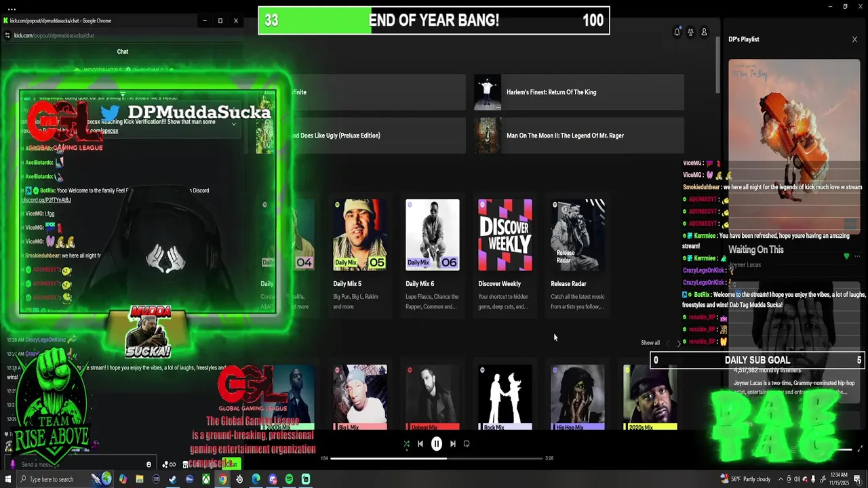Open the Xbox app from taskbar
Screen dimensions: 868x488
coord(205,479)
